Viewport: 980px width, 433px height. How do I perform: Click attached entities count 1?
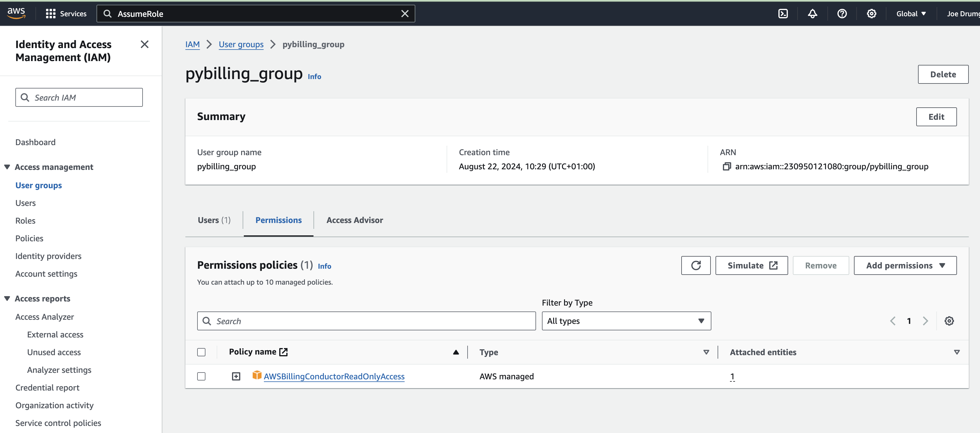click(732, 376)
